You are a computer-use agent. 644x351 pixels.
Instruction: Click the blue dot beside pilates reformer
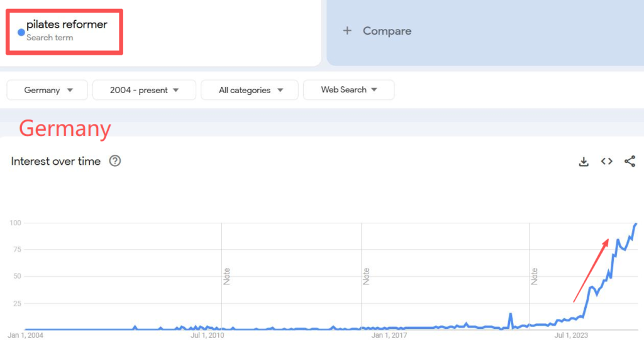tap(21, 32)
